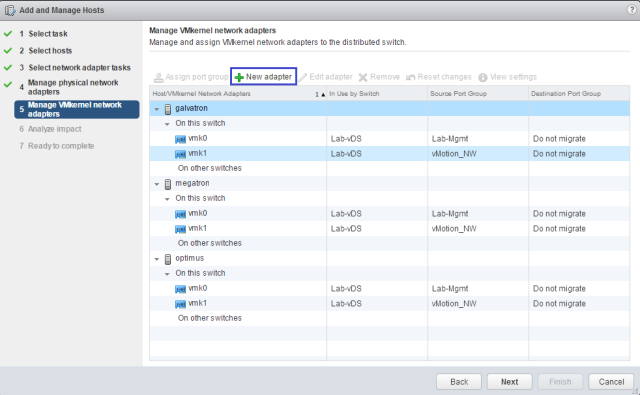Click vMotion_NW cell for optimus vmk1
This screenshot has height=395, width=640.
click(454, 304)
